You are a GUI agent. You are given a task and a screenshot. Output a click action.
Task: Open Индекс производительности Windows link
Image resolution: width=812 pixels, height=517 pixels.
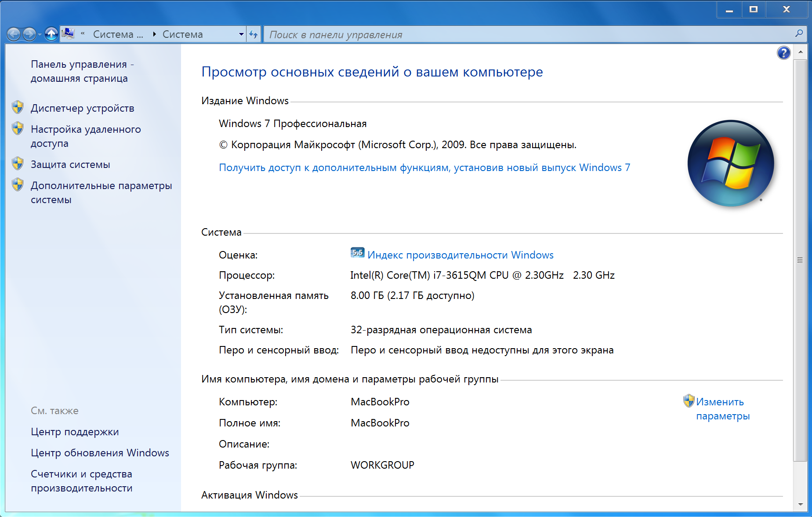point(460,255)
